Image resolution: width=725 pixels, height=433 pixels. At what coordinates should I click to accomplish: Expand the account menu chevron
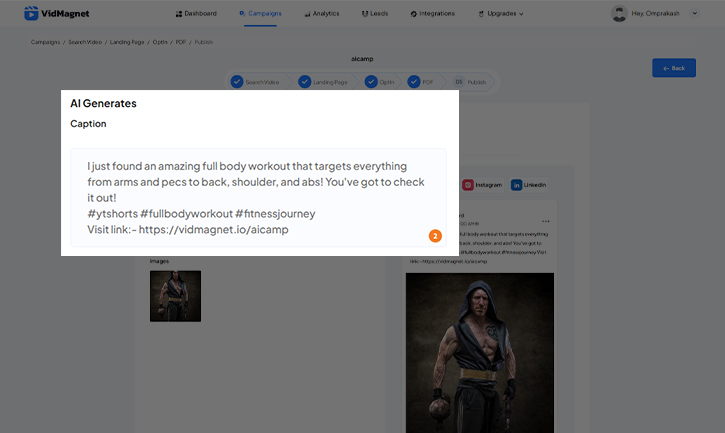(695, 14)
